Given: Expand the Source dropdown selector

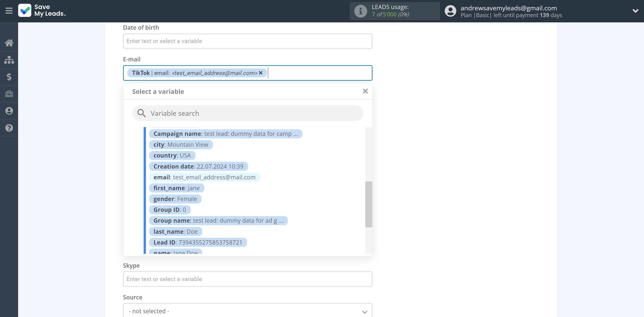Looking at the screenshot, I should pyautogui.click(x=248, y=310).
